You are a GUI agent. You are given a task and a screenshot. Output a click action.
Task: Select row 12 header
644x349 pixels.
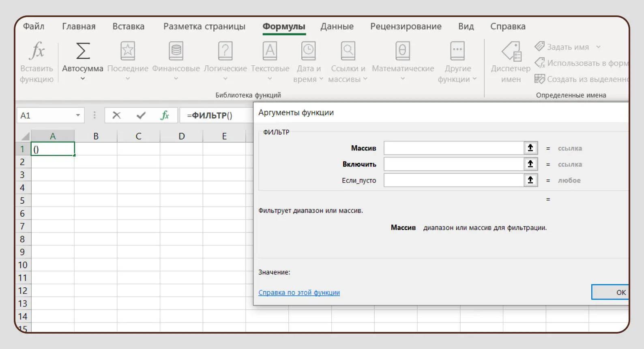click(23, 291)
